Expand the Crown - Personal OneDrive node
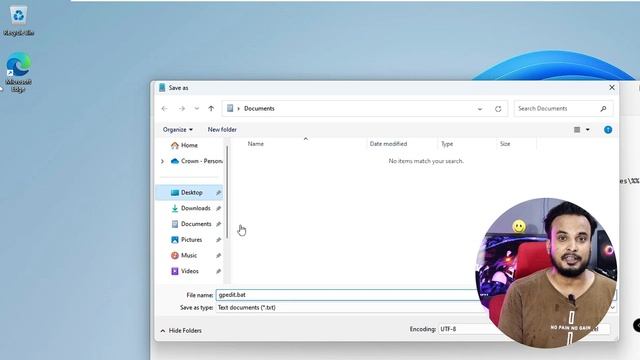 tap(162, 161)
